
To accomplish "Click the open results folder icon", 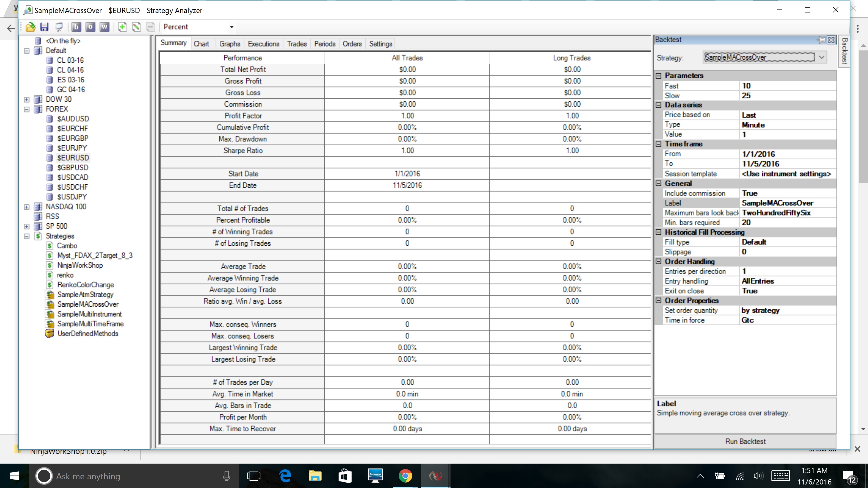I will tap(30, 27).
